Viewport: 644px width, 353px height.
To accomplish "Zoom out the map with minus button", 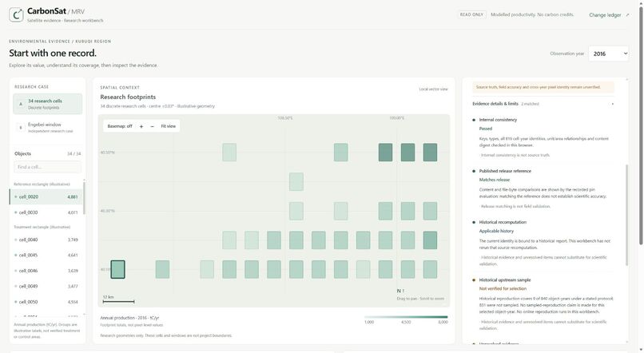I will (x=152, y=126).
